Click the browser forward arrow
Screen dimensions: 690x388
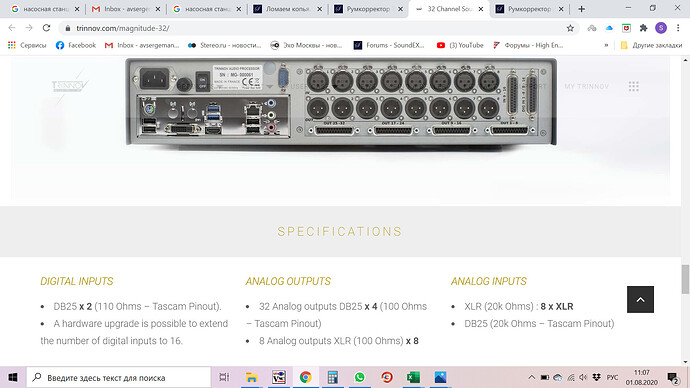tap(29, 28)
